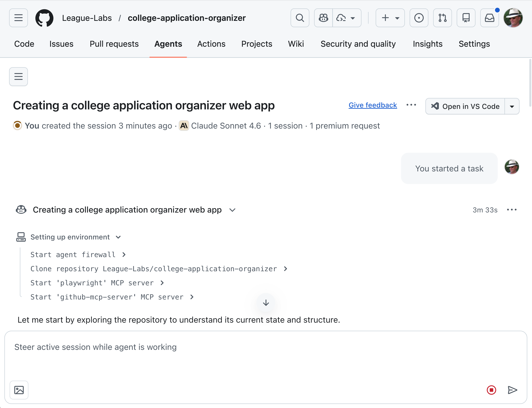532x408 pixels.
Task: Toggle the sessions sidebar panel button
Action: tap(18, 76)
